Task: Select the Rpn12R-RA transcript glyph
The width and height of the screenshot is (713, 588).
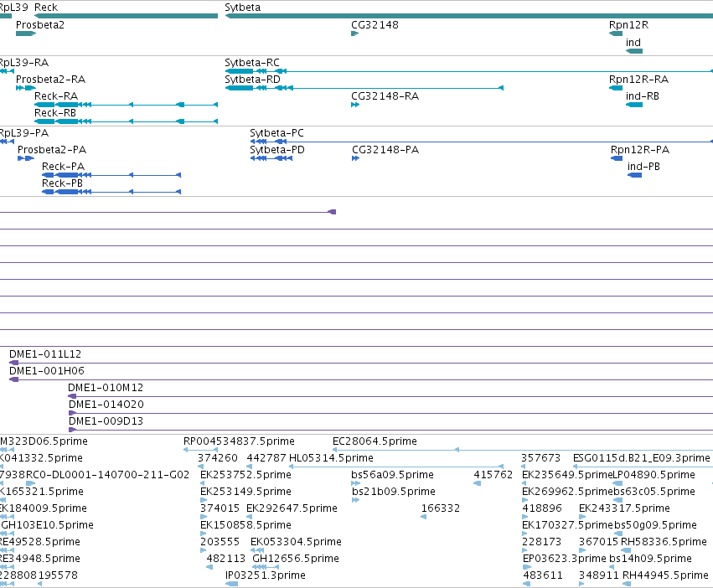Action: click(x=616, y=88)
